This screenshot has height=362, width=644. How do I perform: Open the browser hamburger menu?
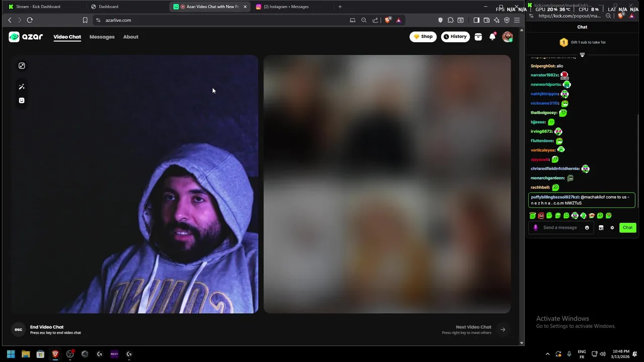(x=517, y=20)
